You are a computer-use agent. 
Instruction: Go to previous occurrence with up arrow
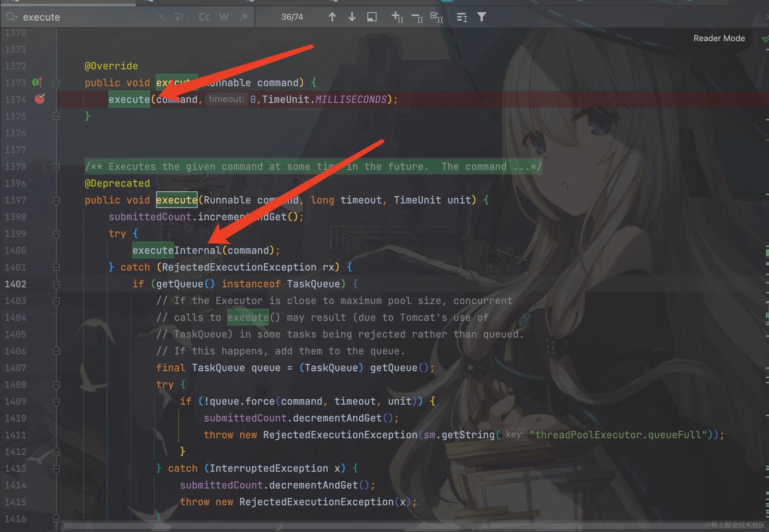point(332,17)
